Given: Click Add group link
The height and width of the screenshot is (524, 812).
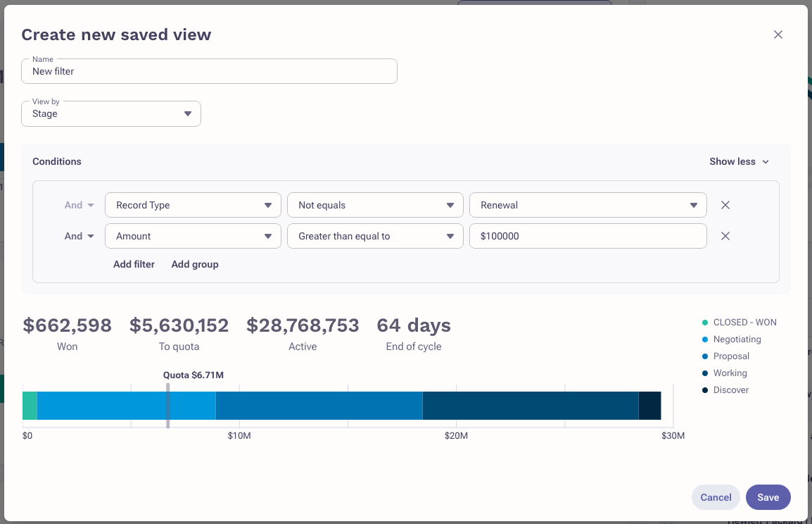Looking at the screenshot, I should pos(195,264).
